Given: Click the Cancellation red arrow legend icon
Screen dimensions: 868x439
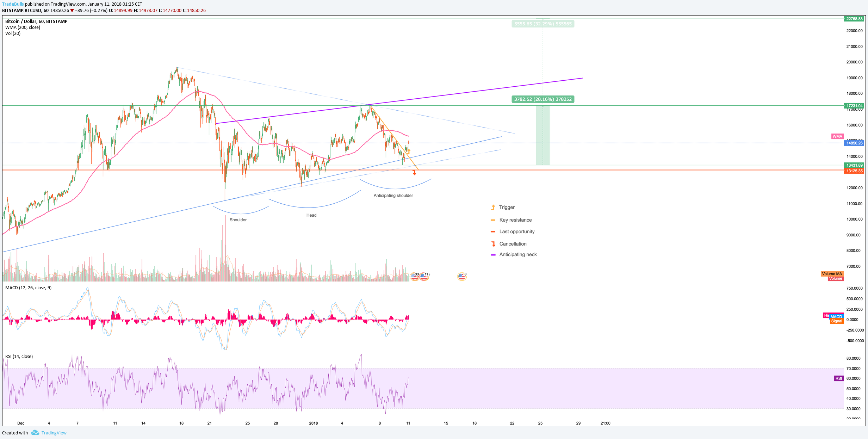Looking at the screenshot, I should (x=493, y=244).
